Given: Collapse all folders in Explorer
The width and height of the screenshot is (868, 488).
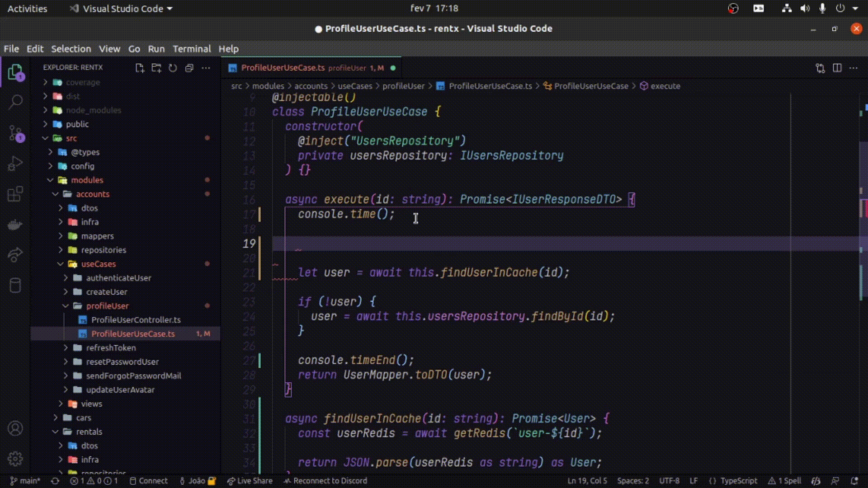Looking at the screenshot, I should [x=189, y=68].
